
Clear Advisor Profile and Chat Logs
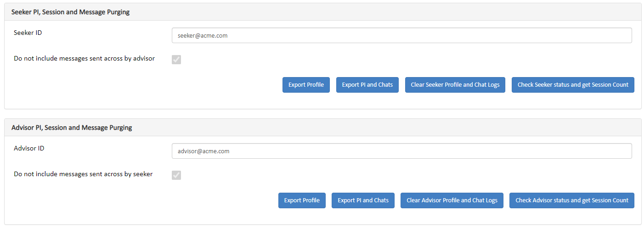tap(452, 200)
